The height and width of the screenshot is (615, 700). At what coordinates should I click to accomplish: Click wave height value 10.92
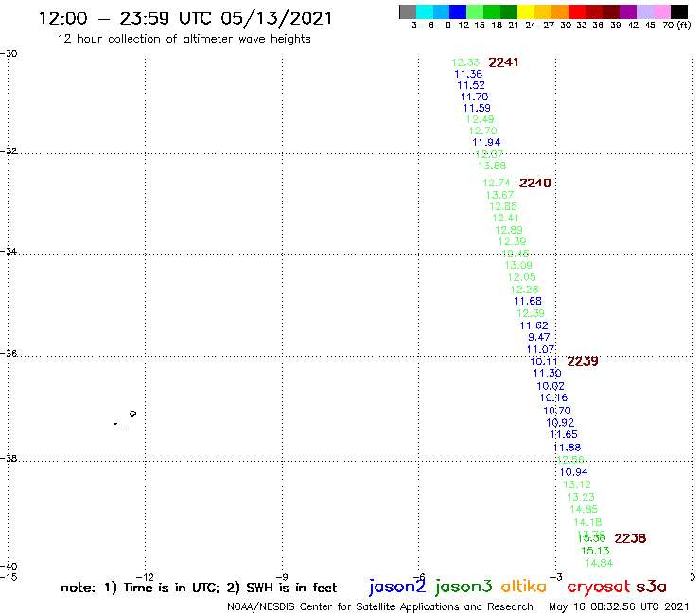click(560, 423)
